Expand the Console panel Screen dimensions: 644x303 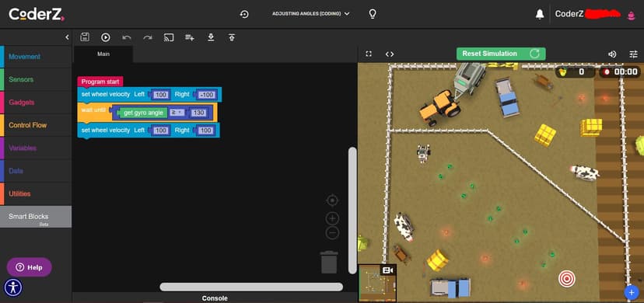click(215, 298)
